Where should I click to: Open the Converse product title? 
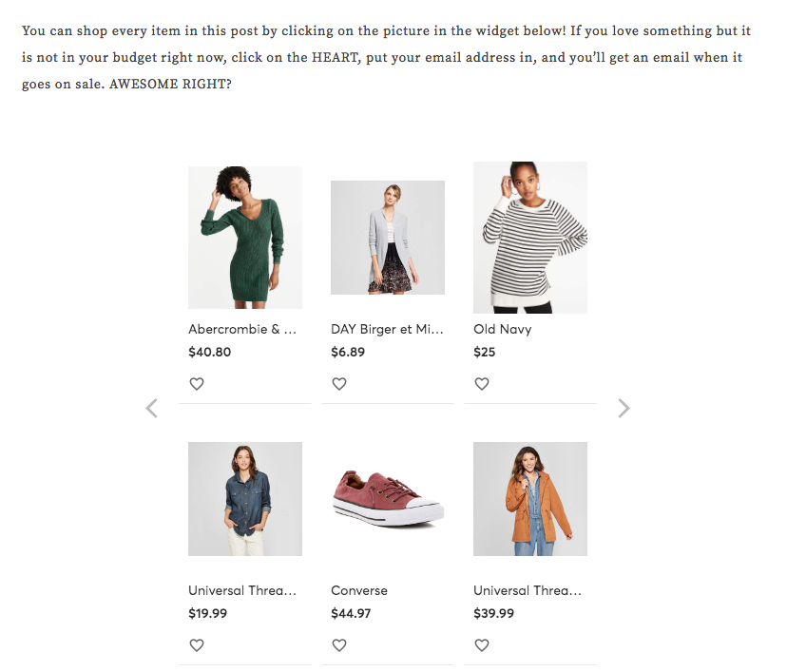359,591
